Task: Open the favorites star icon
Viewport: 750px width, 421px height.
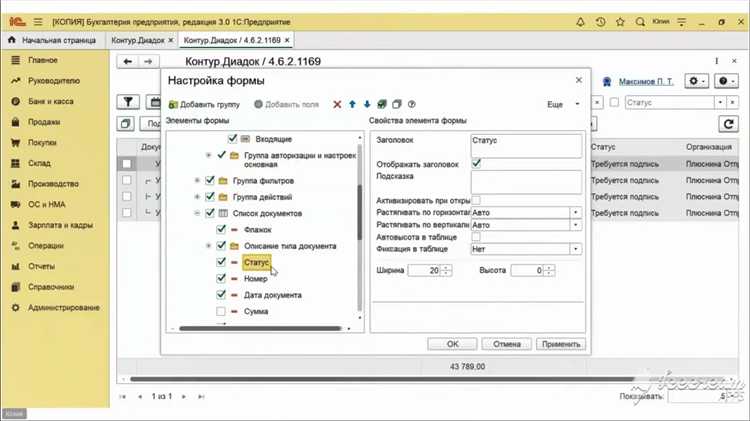Action: 620,22
